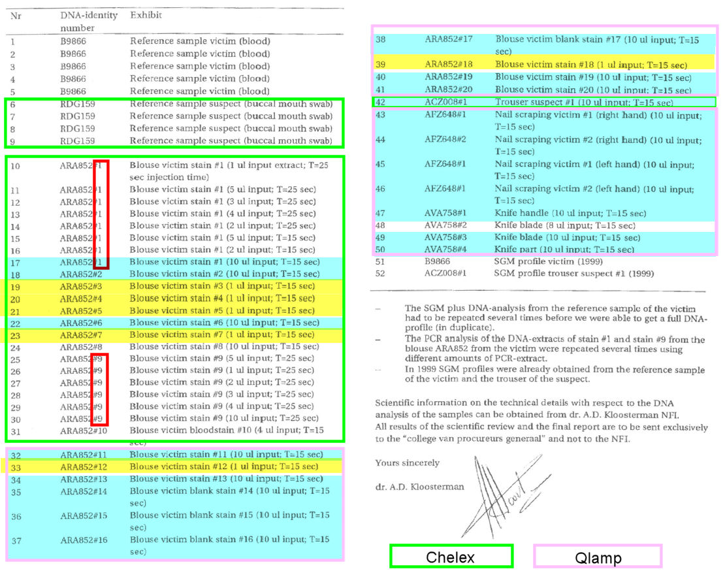Click 'Blouse victim stain #18 (1 ul input; T=15 sec)'
This screenshot has height=588, width=725.
[x=591, y=65]
